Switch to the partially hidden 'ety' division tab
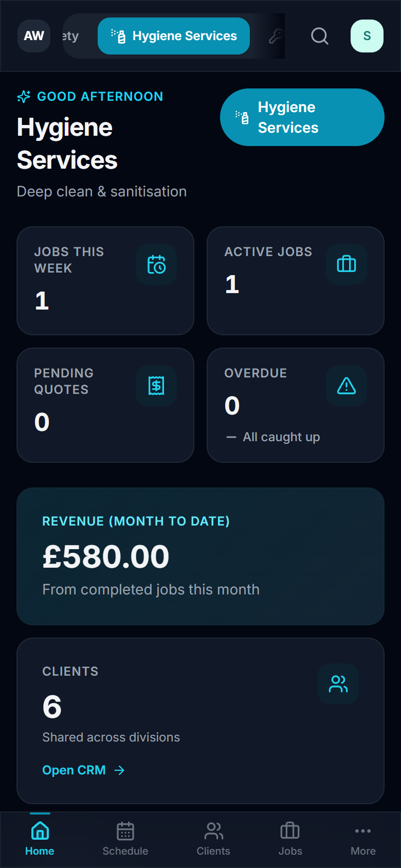 (71, 36)
